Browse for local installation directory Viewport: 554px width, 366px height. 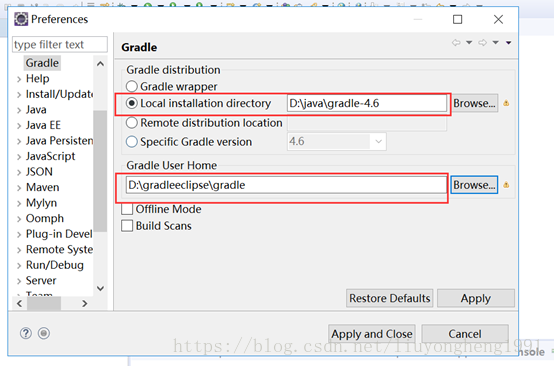pyautogui.click(x=475, y=103)
